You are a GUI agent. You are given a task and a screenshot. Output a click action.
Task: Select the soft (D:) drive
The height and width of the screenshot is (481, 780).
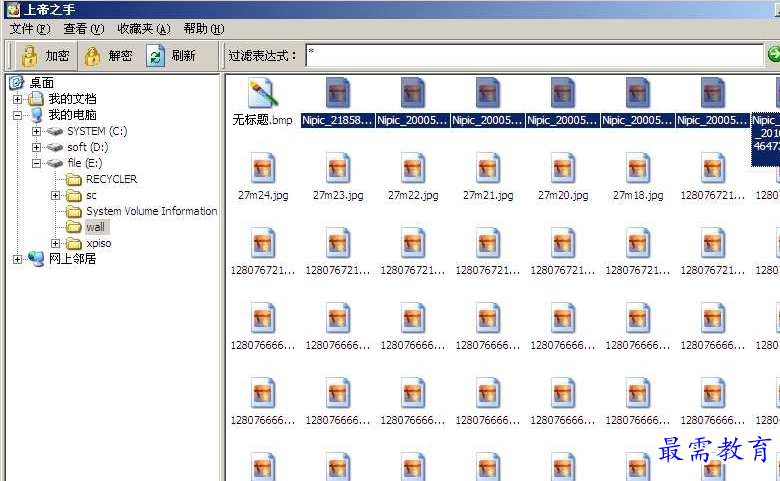click(x=88, y=147)
